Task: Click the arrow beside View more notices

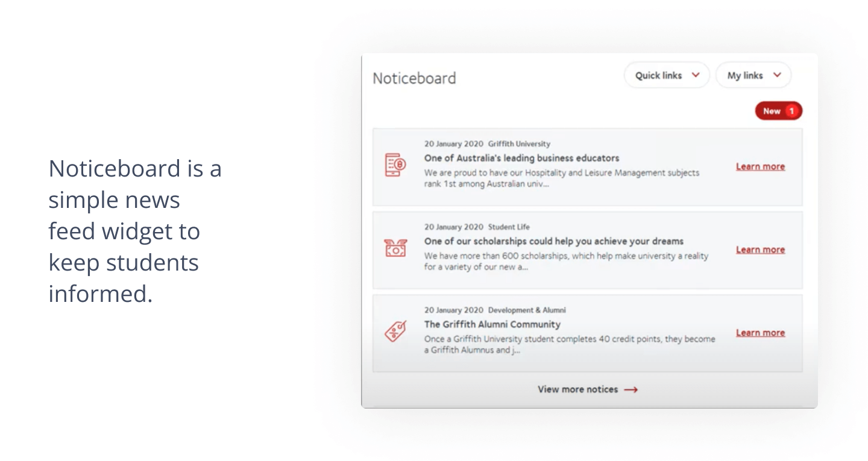Action: [x=631, y=390]
